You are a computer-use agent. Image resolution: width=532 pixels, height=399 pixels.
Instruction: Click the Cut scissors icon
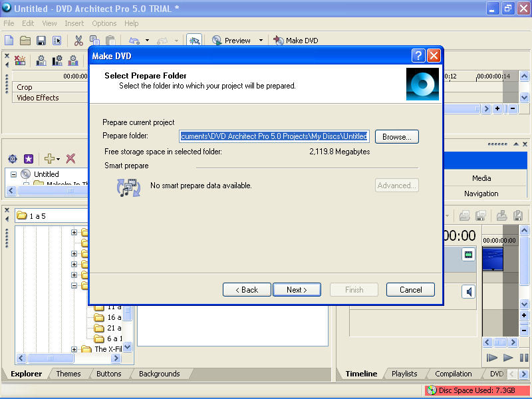(78, 41)
